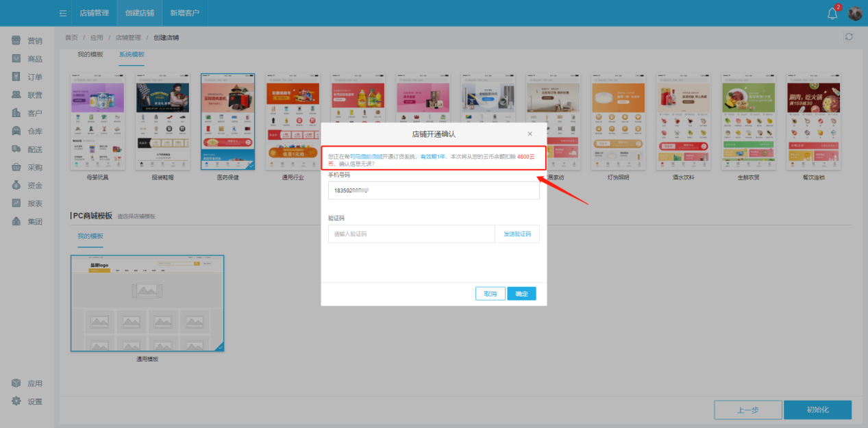Switch to the 店铺管理 top tab

click(x=94, y=13)
